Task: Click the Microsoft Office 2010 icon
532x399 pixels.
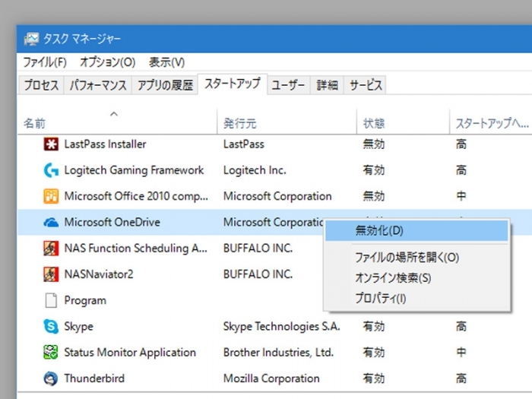Action: [x=51, y=196]
